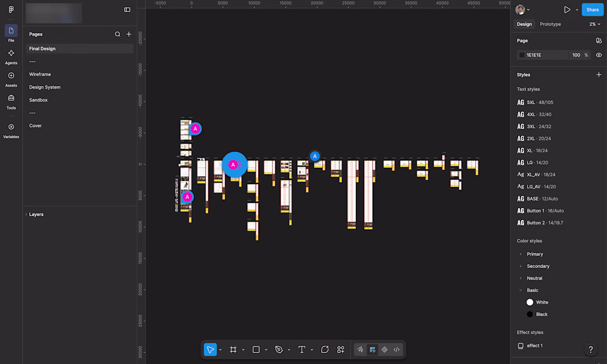
Task: Open the Wireframe page
Action: tap(40, 74)
